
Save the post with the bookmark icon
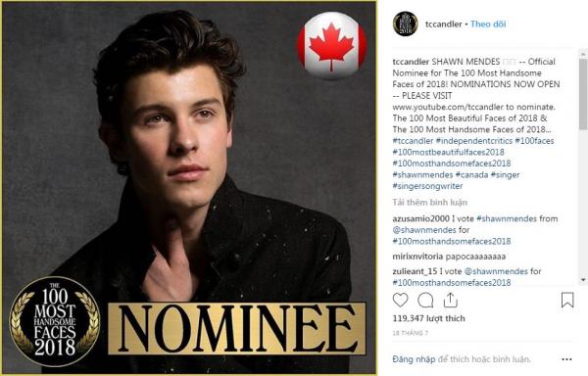[567, 301]
